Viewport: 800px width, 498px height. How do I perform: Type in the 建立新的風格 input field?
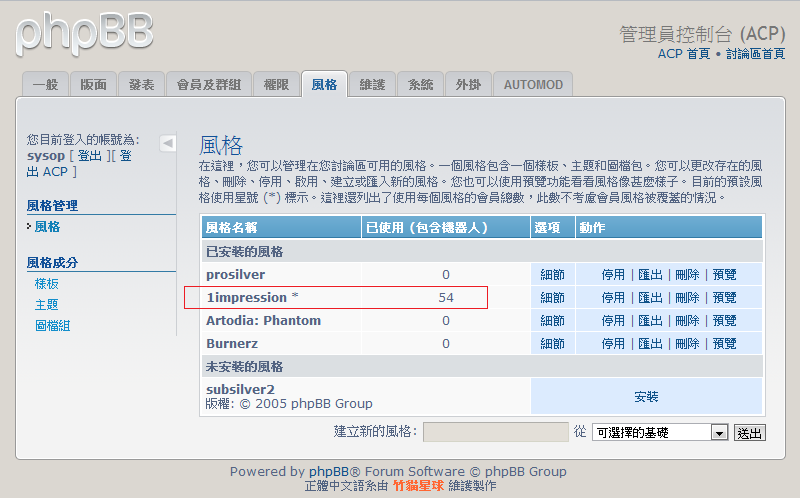coord(496,432)
